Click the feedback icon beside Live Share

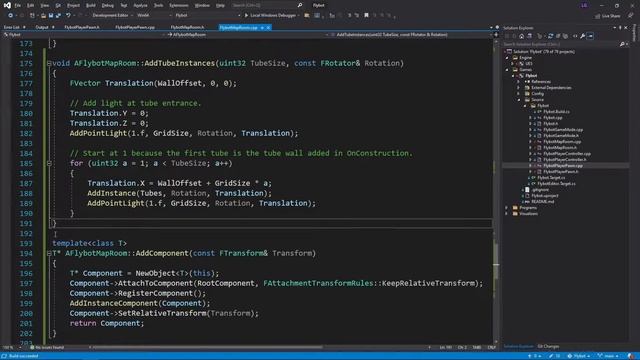pyautogui.click(x=631, y=16)
